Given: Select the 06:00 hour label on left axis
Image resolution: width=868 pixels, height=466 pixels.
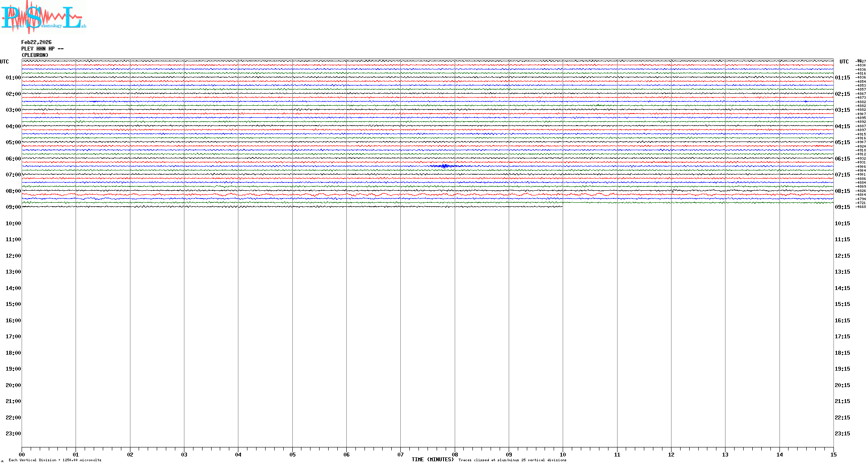Looking at the screenshot, I should click(x=13, y=159).
